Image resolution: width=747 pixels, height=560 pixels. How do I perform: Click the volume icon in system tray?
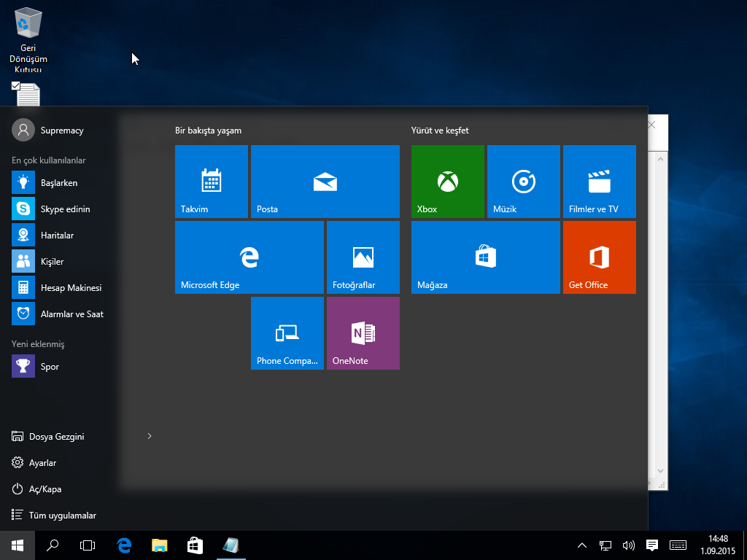point(628,545)
